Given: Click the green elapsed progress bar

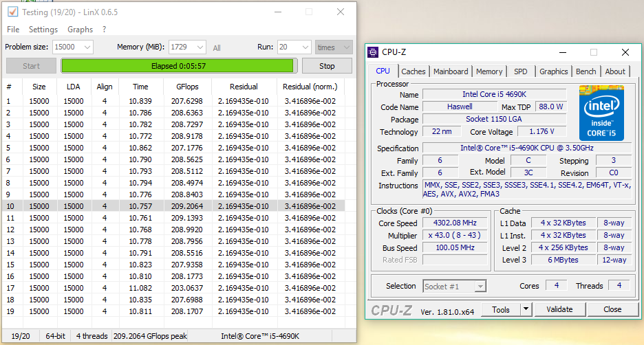Looking at the screenshot, I should click(178, 66).
